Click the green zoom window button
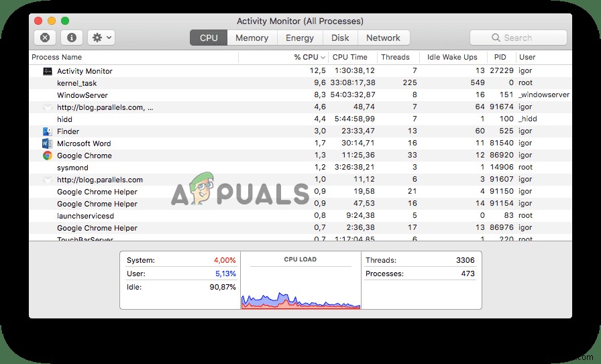Screen dimensions: 601x364 click(x=65, y=21)
